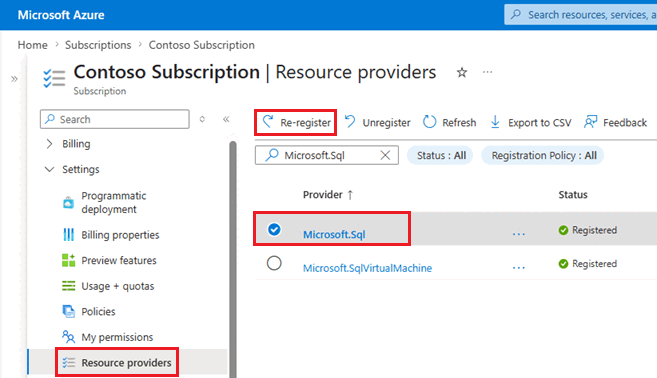Image resolution: width=657 pixels, height=378 pixels.
Task: Open the Feedback option
Action: [616, 122]
